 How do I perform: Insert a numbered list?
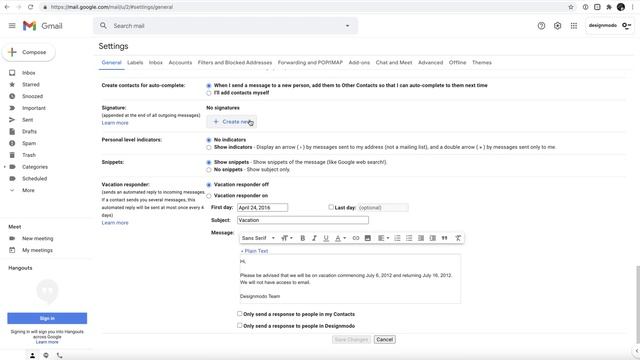[x=397, y=238]
